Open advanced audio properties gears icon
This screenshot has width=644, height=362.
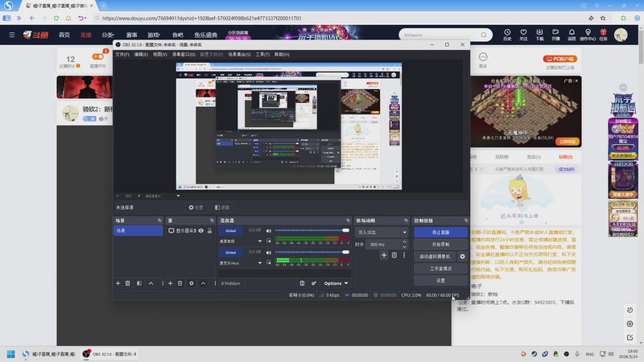pyautogui.click(x=314, y=283)
